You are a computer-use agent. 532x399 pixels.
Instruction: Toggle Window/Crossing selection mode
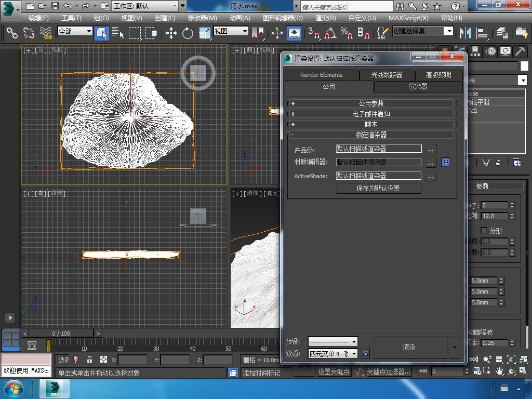point(151,33)
